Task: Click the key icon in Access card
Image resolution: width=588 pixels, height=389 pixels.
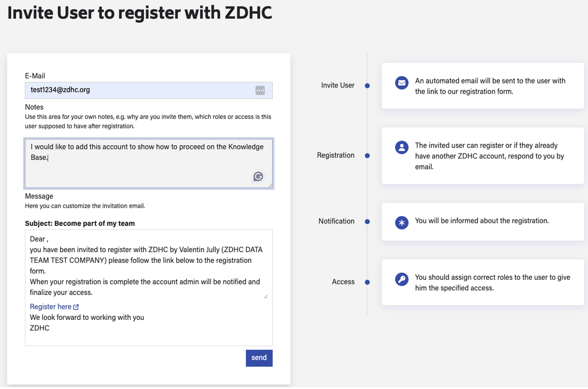Action: tap(402, 279)
